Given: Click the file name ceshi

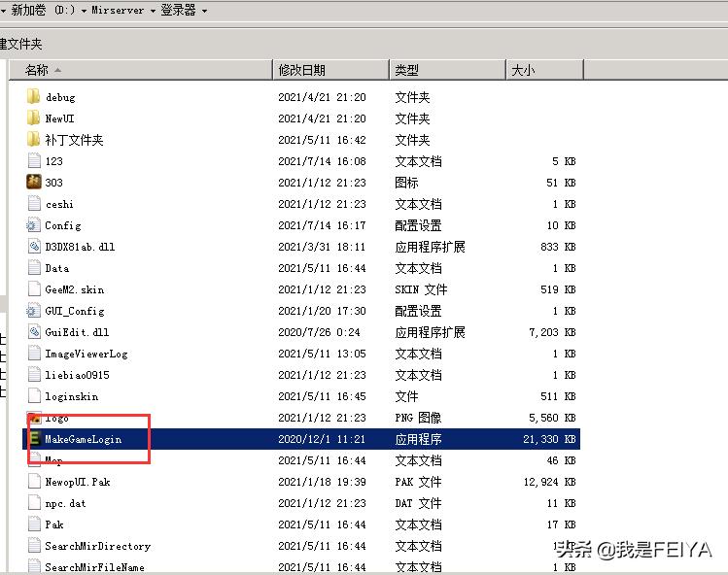Looking at the screenshot, I should tap(59, 204).
